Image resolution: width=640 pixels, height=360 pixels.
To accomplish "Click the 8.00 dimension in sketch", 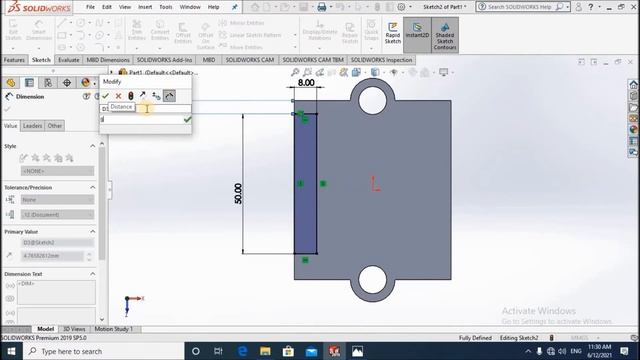I will (x=306, y=82).
